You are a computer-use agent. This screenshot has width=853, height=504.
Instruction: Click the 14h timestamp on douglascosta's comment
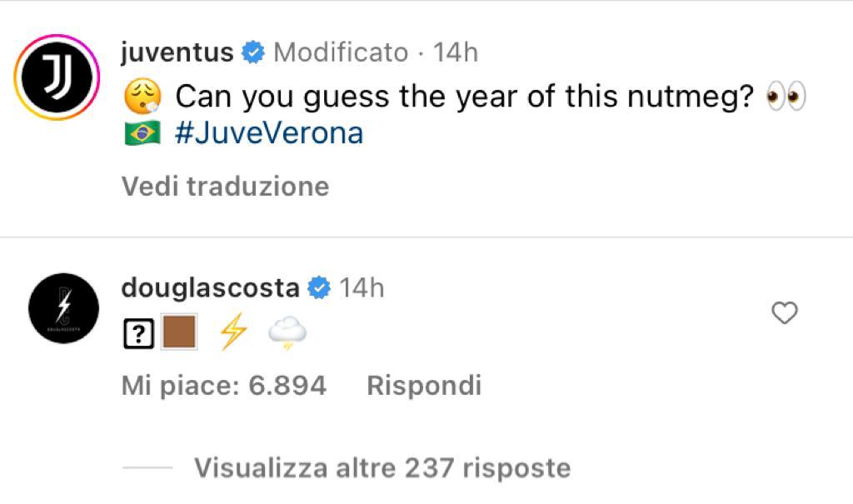pos(362,288)
